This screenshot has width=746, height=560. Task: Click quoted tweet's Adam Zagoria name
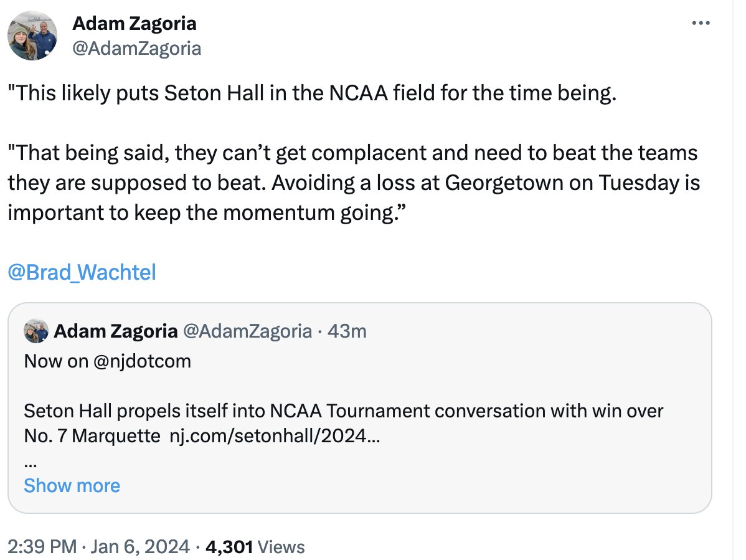(115, 331)
